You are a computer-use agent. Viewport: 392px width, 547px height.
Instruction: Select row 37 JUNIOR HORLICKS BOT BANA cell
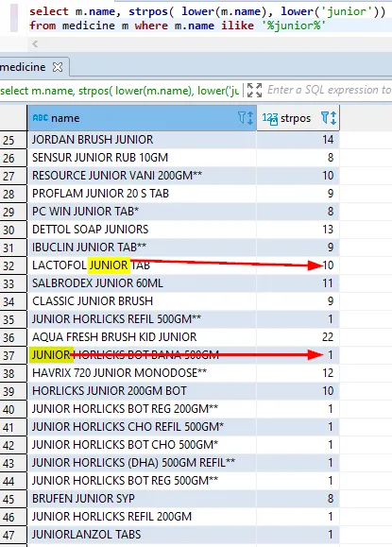click(142, 355)
